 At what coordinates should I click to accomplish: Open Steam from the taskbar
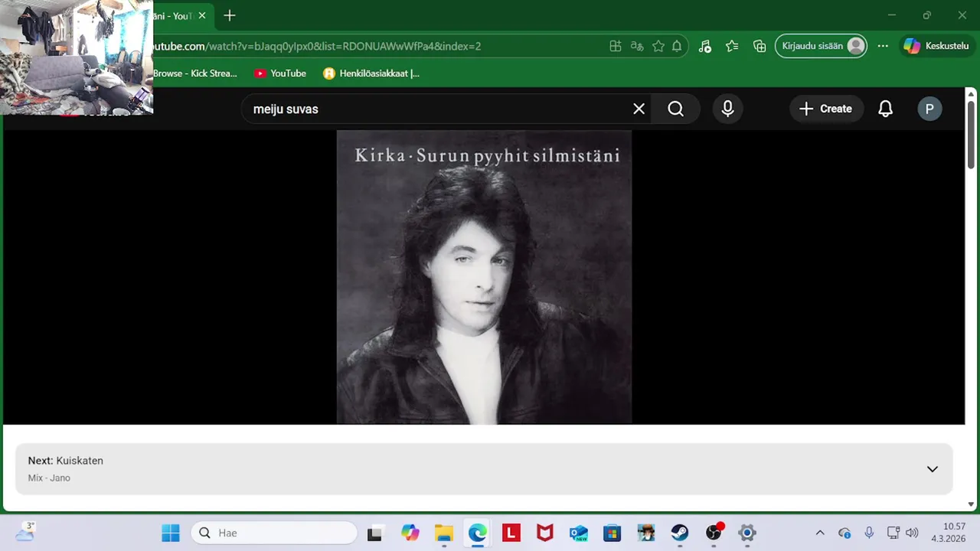tap(680, 533)
